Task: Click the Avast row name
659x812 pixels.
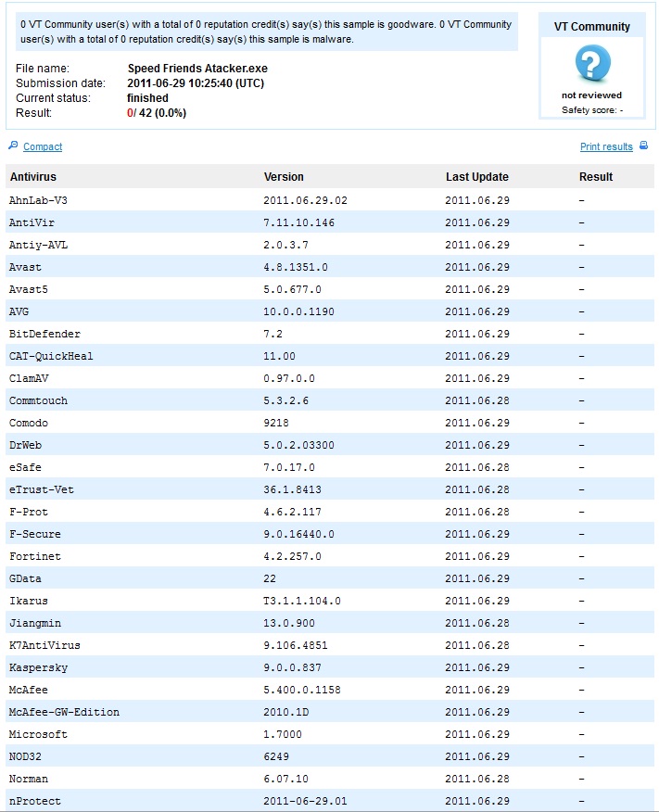Action: click(25, 267)
